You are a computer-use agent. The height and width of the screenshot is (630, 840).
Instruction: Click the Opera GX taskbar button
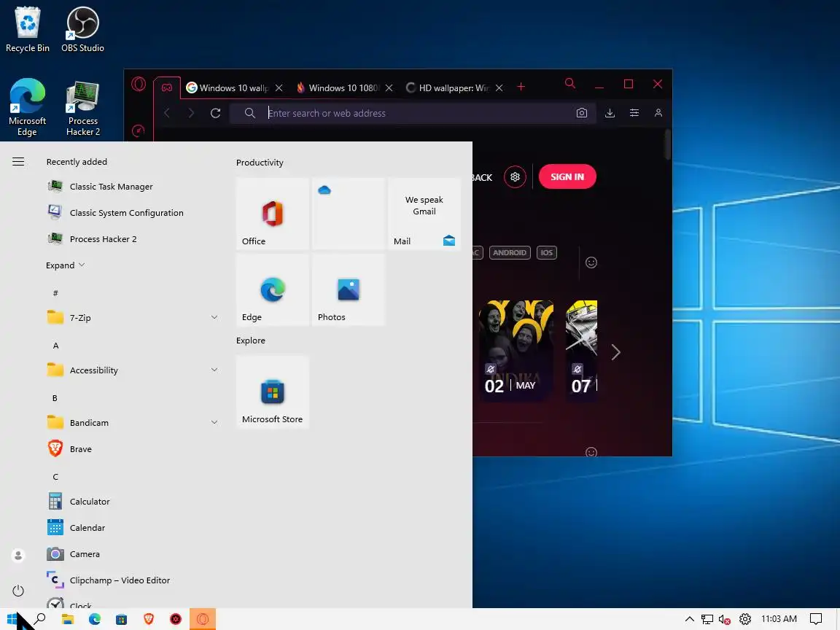[203, 619]
